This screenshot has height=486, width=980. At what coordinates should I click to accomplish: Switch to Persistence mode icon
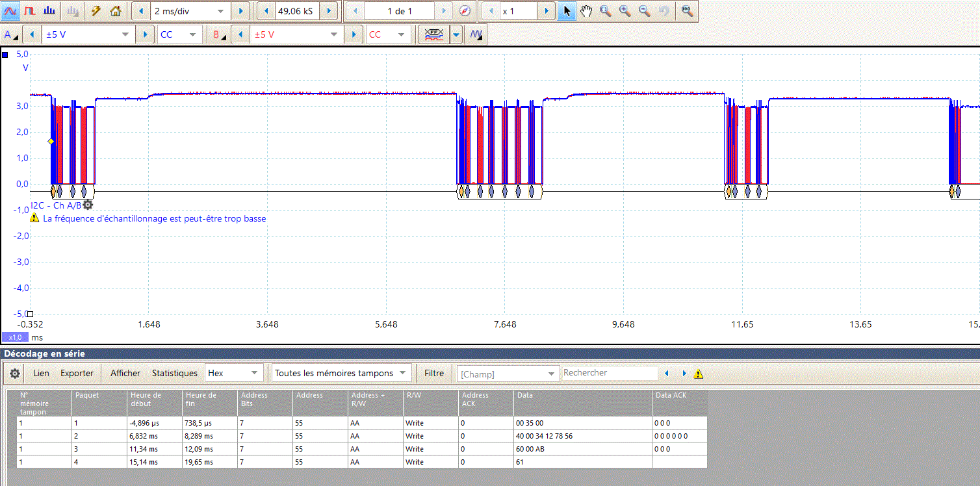pos(30,11)
